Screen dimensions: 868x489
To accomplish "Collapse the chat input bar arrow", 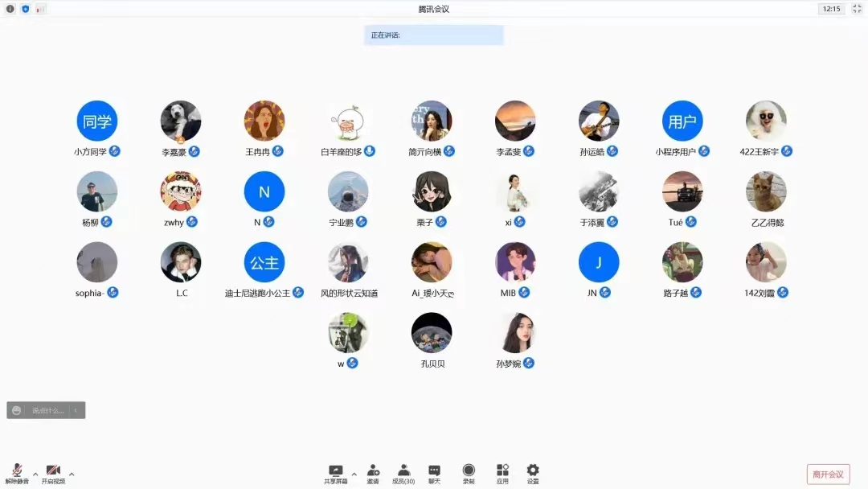I will (76, 410).
